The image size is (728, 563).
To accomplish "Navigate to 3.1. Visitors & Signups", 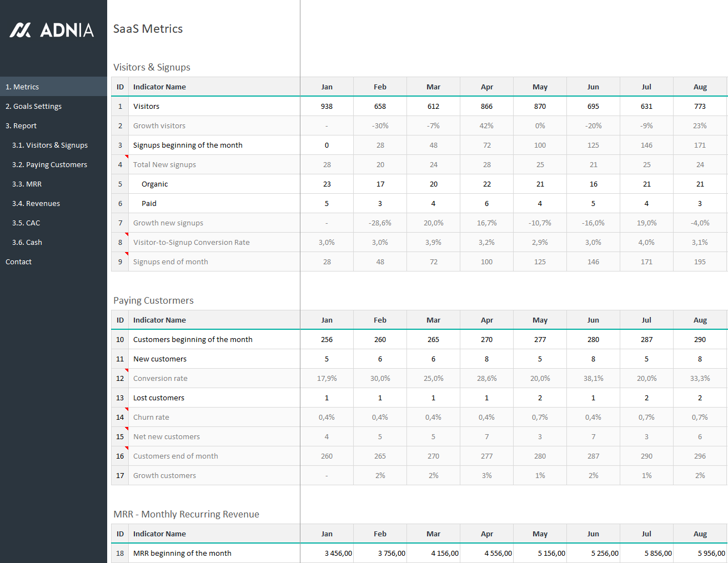I will pyautogui.click(x=50, y=145).
